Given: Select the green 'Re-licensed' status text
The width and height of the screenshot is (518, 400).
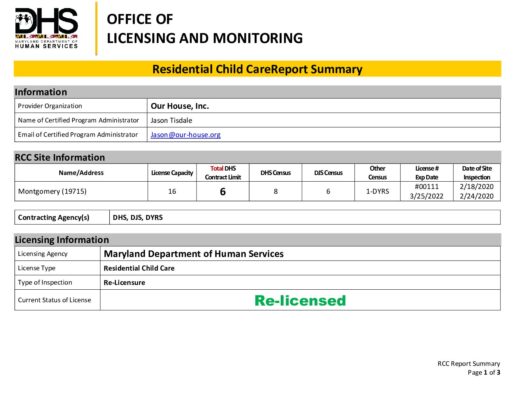Looking at the screenshot, I should (300, 300).
